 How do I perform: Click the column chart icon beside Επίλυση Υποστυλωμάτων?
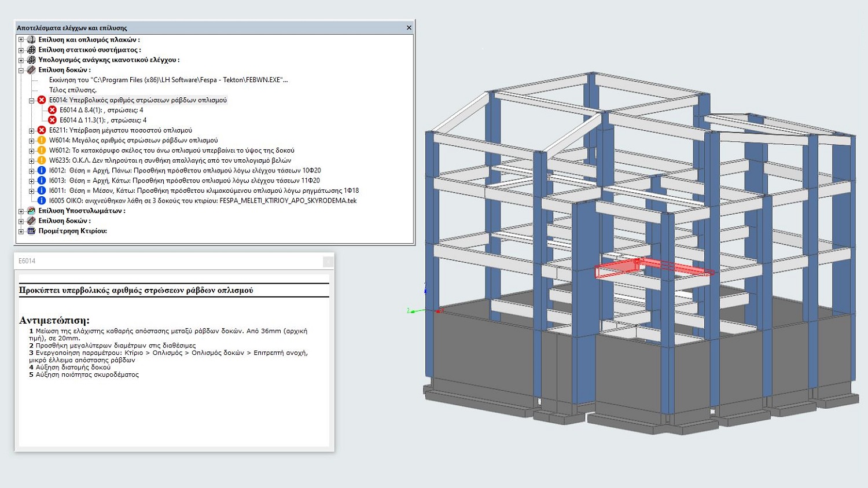click(x=31, y=211)
